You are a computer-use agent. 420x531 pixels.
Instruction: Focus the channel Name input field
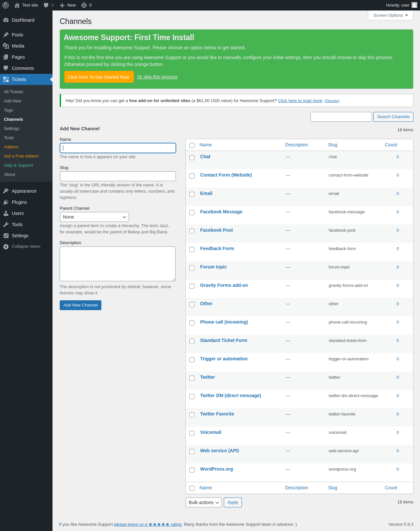tap(118, 148)
